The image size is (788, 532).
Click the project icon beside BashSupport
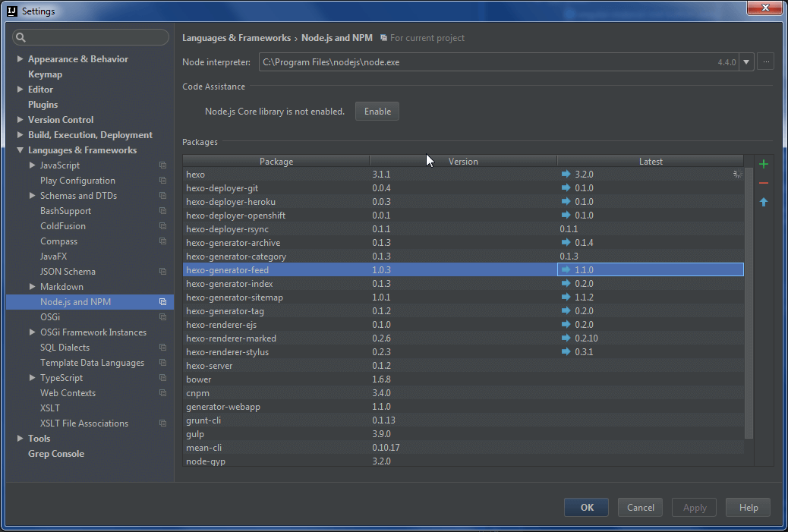point(162,211)
